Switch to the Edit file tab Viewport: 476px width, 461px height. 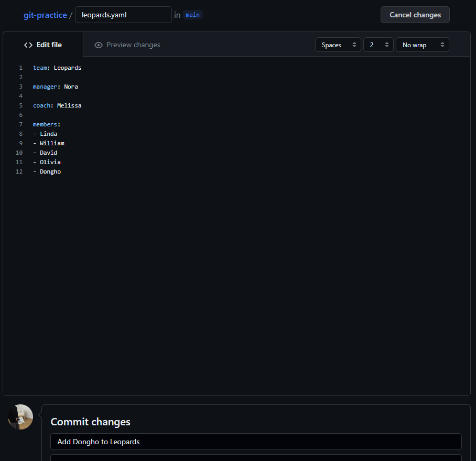coord(43,45)
